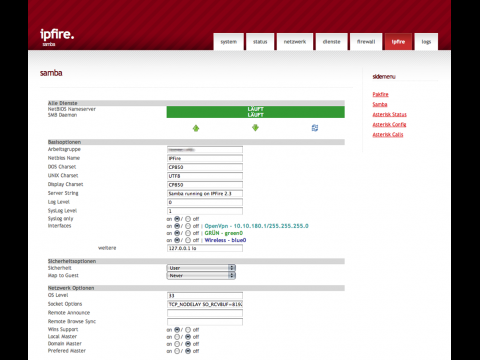Click the UNIX Charset field
Screen dimensions: 480x360
(x=205, y=176)
